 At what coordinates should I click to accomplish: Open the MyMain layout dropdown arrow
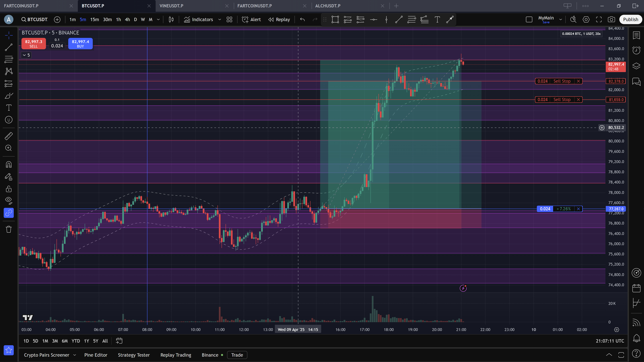click(560, 19)
